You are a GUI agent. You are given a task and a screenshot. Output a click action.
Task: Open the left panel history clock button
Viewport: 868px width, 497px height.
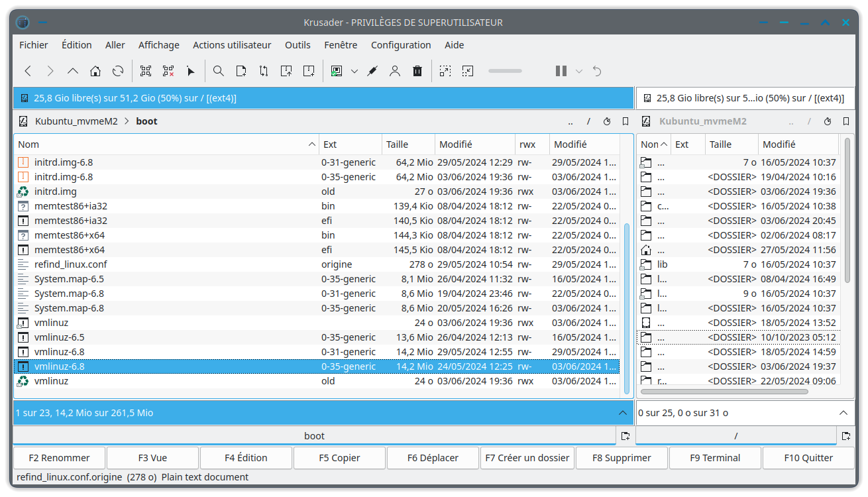pos(607,121)
